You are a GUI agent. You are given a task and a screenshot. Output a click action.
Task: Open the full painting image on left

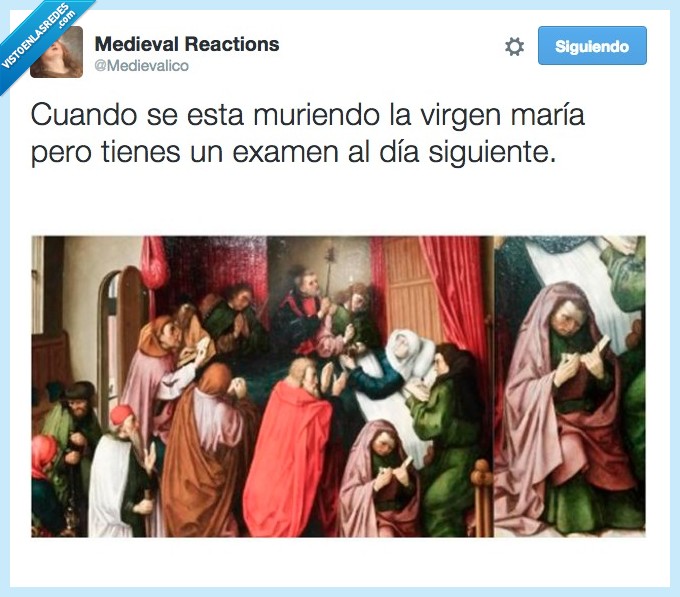click(x=262, y=386)
